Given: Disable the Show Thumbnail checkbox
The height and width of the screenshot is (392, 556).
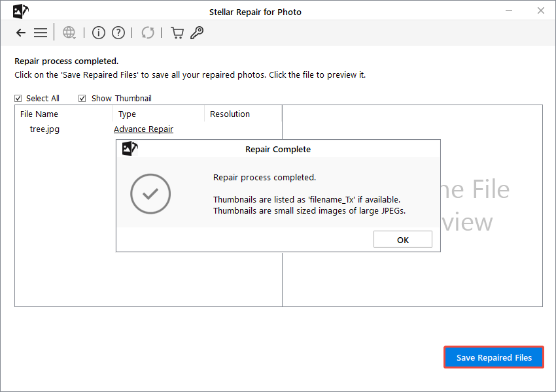Looking at the screenshot, I should coord(82,98).
